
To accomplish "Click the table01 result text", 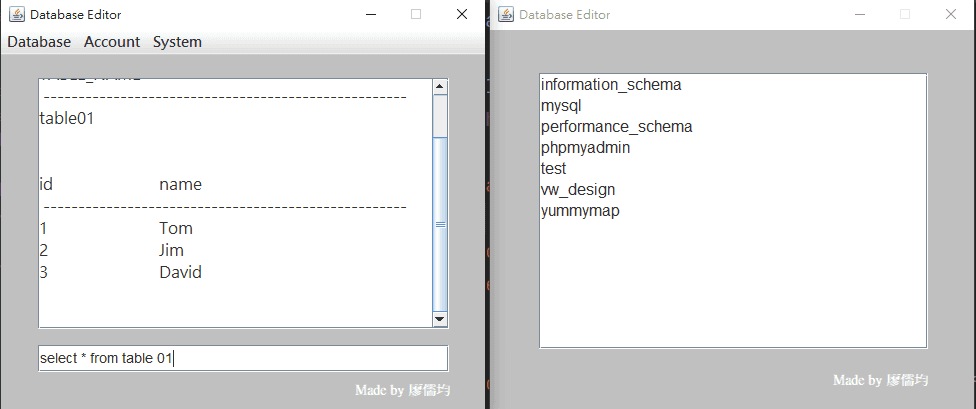I will click(67, 118).
